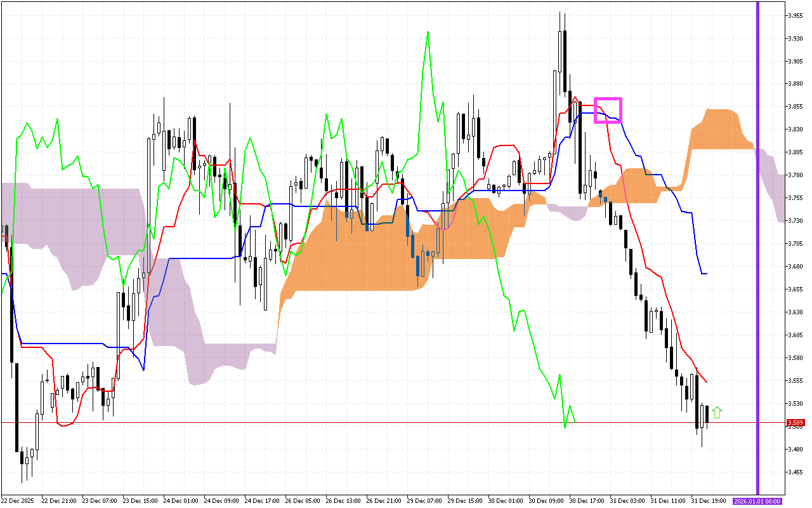Click the 26 Dec 05:00 time label
The height and width of the screenshot is (508, 812).
pos(302,501)
